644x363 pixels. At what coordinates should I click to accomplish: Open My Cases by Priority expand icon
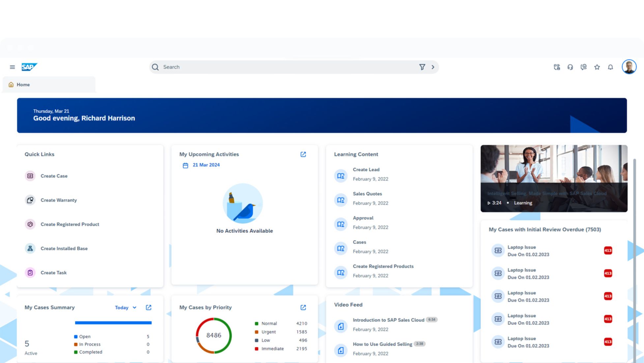(303, 308)
